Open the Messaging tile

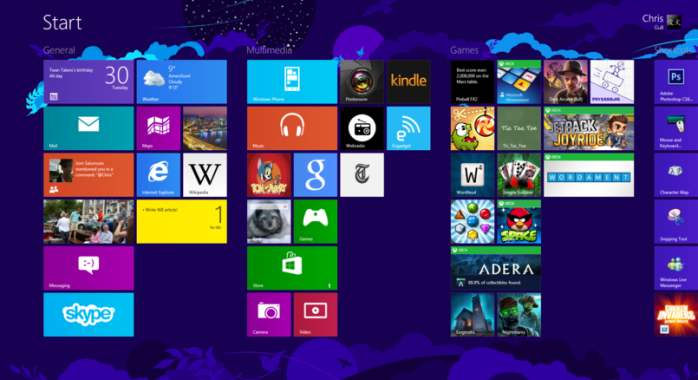pos(89,268)
